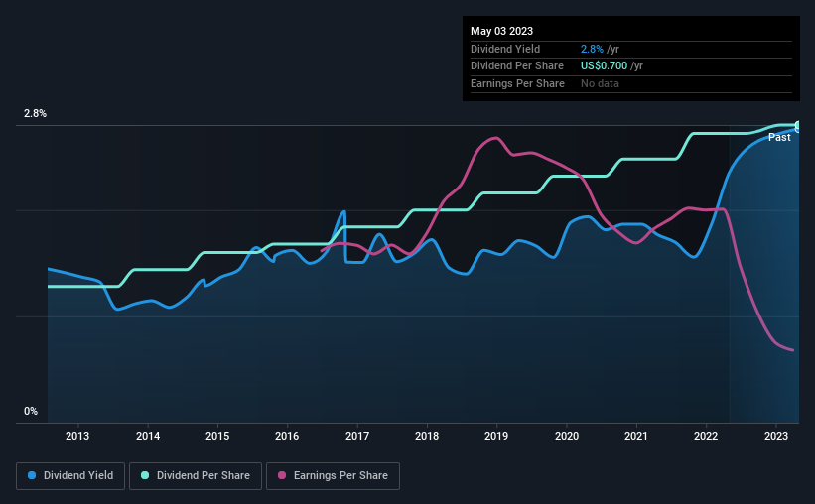Click the 2022 x-axis label
This screenshot has width=815, height=504.
(x=706, y=436)
